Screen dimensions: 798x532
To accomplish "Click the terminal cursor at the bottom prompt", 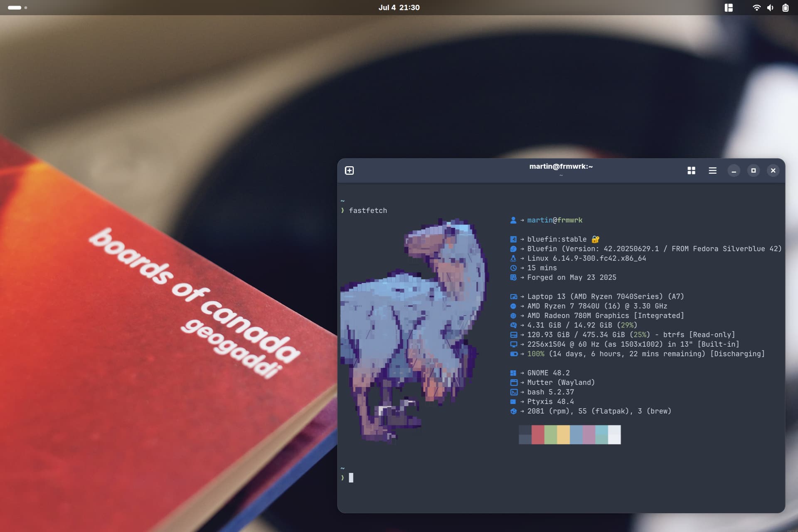I will pyautogui.click(x=351, y=478).
